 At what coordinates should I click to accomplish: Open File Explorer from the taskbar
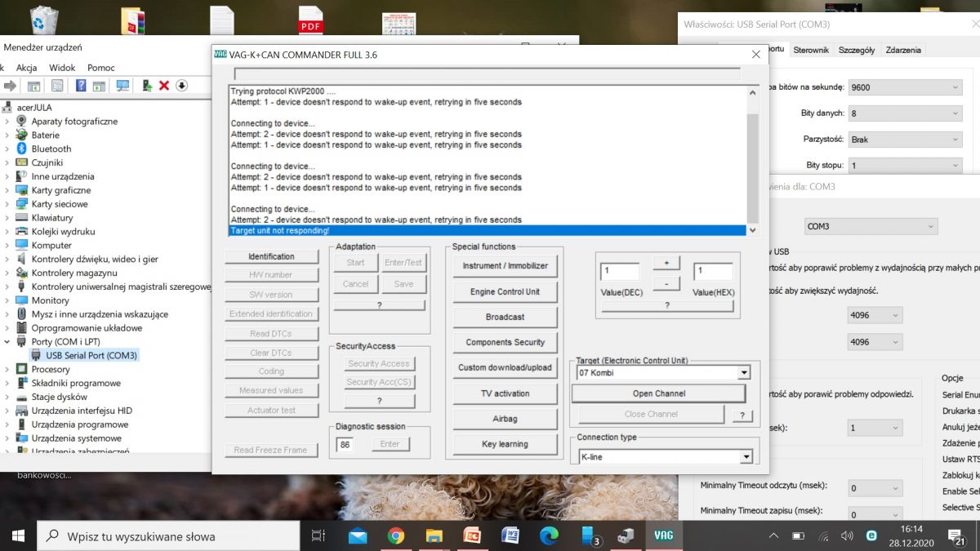[434, 535]
